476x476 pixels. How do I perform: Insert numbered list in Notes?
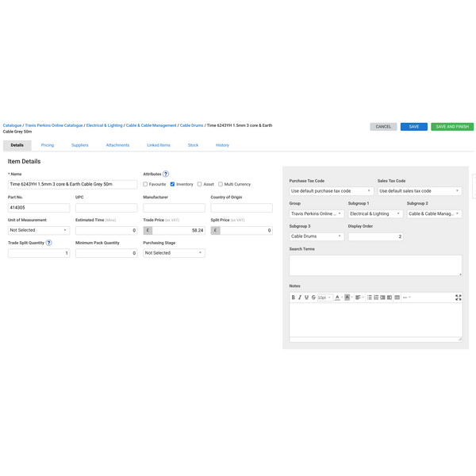click(x=376, y=297)
